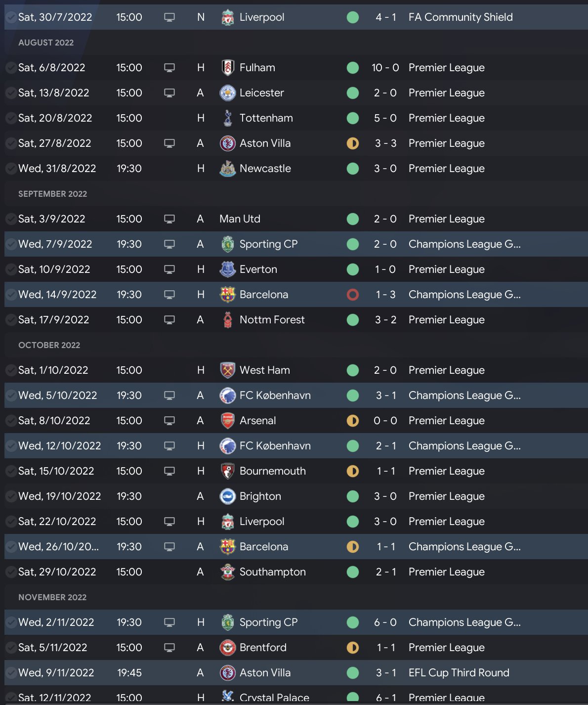The width and height of the screenshot is (588, 705).
Task: Toggle the check circle for Sat, 1/10/2022
Action: point(10,370)
